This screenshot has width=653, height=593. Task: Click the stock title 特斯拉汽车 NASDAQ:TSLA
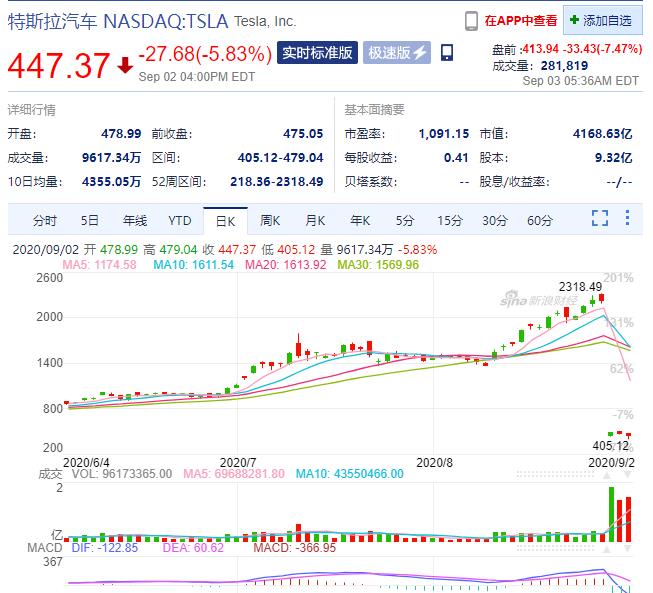(118, 21)
